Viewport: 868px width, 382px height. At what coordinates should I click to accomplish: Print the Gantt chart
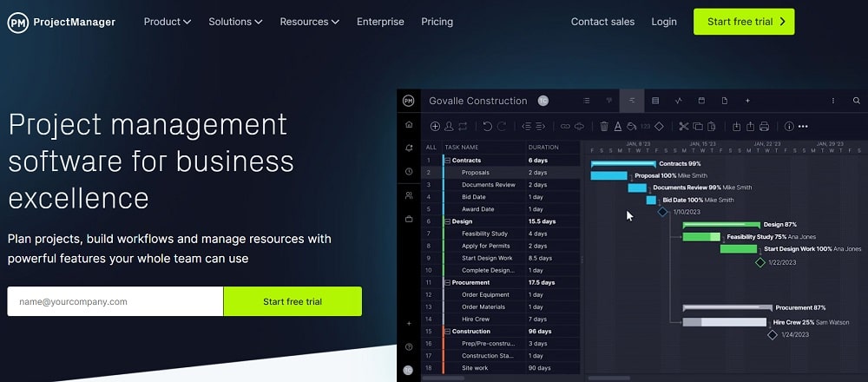(765, 126)
